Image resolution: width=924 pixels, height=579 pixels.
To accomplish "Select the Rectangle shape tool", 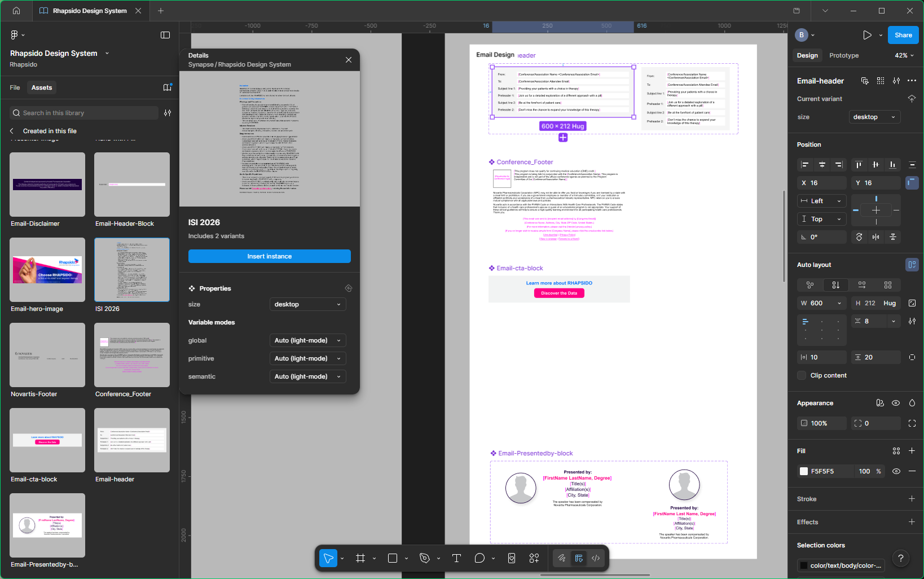I will point(392,558).
